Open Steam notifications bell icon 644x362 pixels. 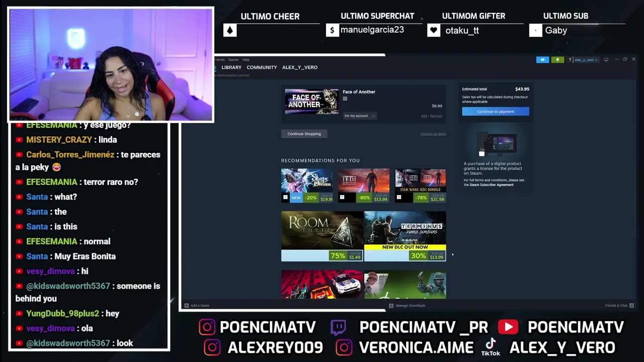(557, 60)
